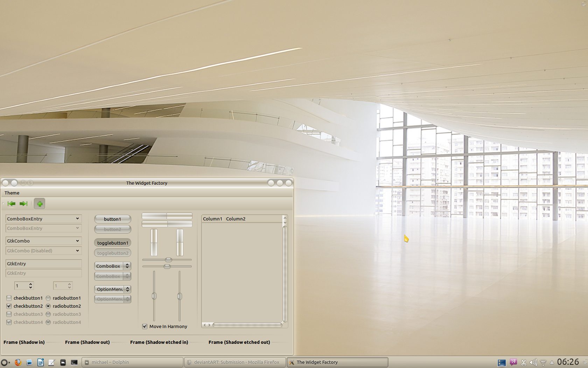Image resolution: width=588 pixels, height=368 pixels.
Task: Click the green go-to-last arrow toolbar icon
Action: [23, 204]
